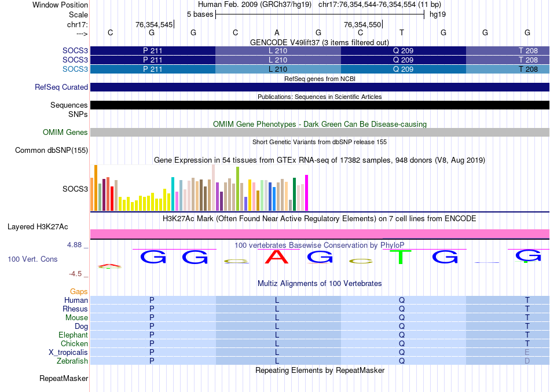Click the 'Q' residue in the Mouse row
The height and width of the screenshot is (392, 550).
pyautogui.click(x=402, y=318)
